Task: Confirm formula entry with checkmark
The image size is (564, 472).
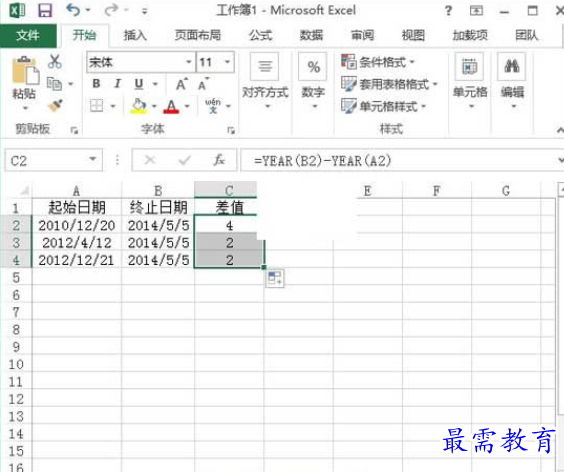Action: click(x=185, y=160)
